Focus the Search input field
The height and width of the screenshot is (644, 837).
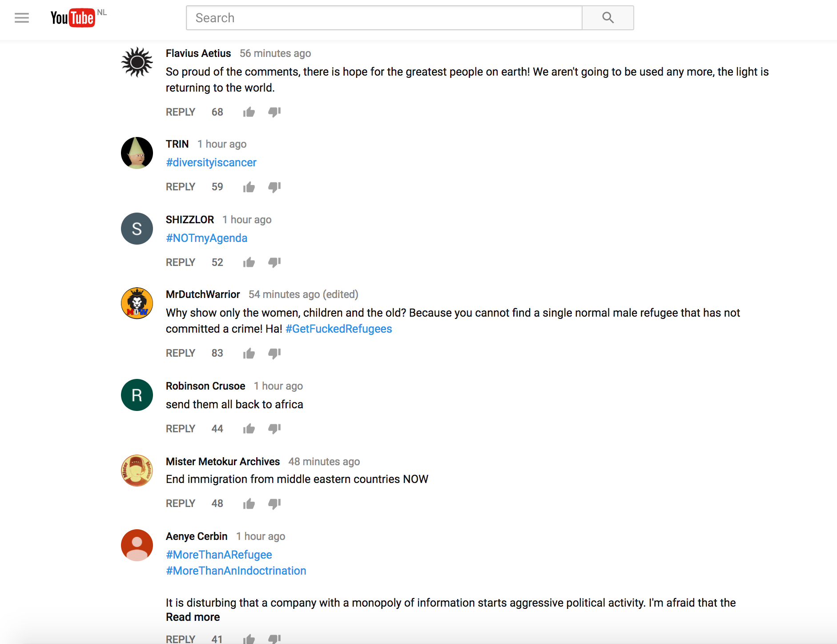[384, 18]
